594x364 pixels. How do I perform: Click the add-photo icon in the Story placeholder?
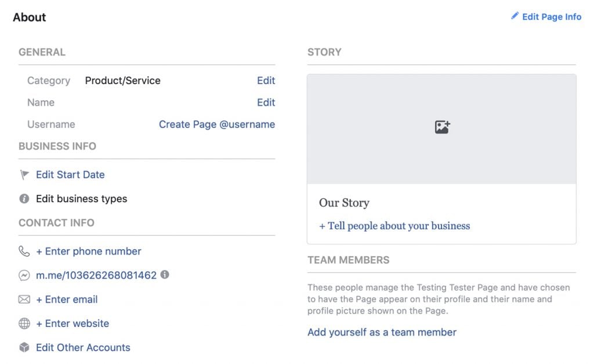coord(441,126)
